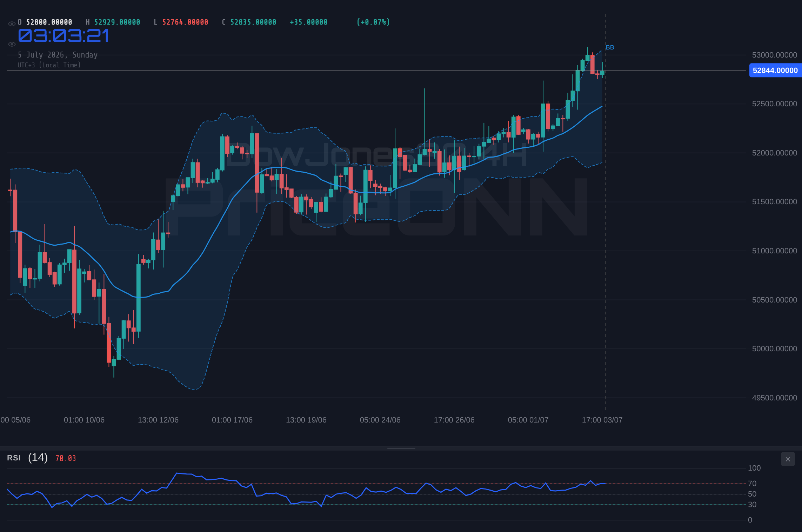The image size is (802, 532).
Task: Close the RSI indicator panel
Action: tap(788, 459)
